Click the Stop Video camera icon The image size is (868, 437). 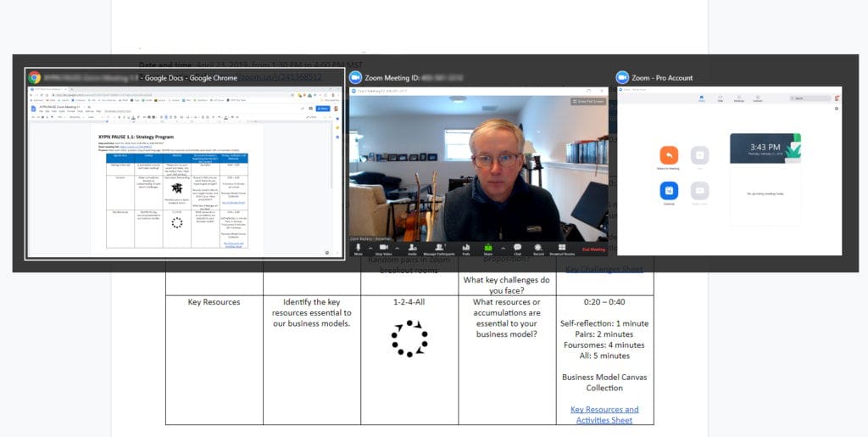pos(383,247)
